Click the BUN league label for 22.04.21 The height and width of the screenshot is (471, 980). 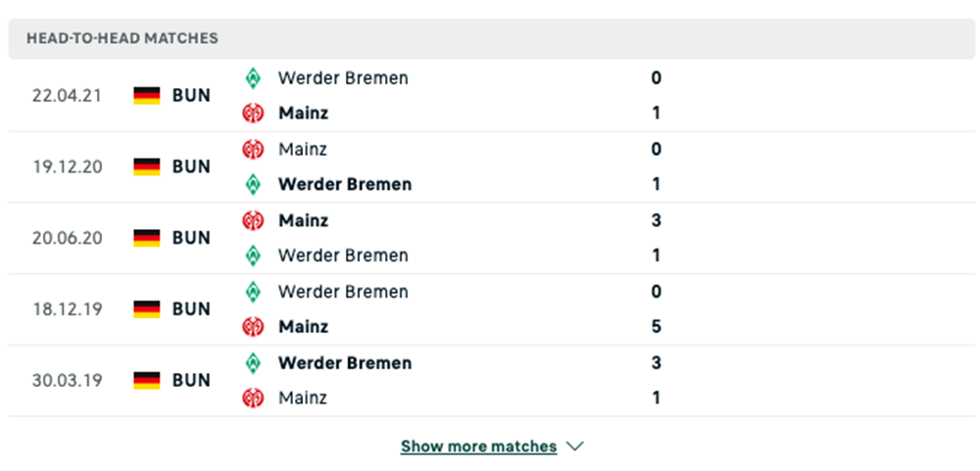pos(191,96)
